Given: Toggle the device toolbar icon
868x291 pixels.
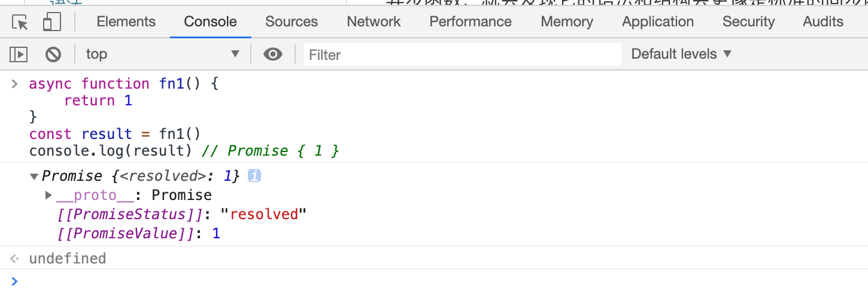Looking at the screenshot, I should click(52, 23).
